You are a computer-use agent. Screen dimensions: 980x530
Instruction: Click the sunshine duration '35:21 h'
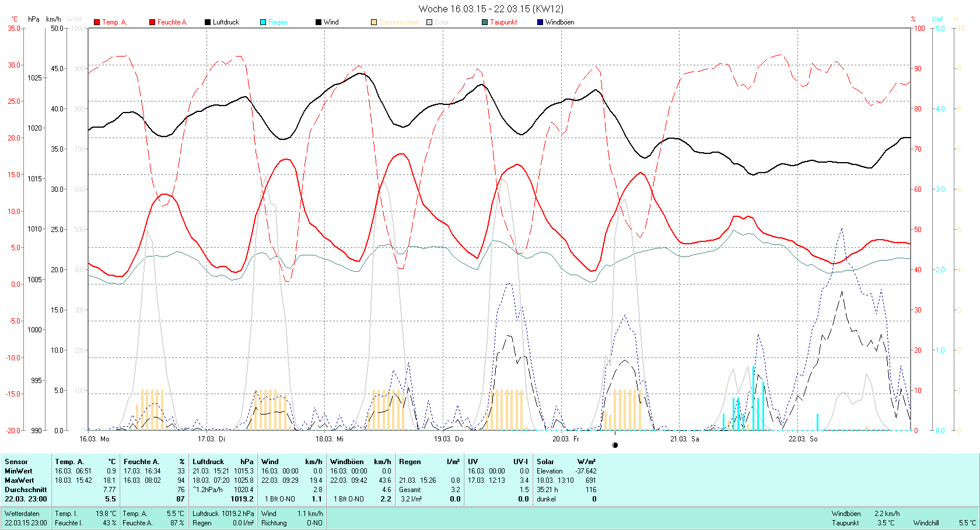[x=547, y=490]
